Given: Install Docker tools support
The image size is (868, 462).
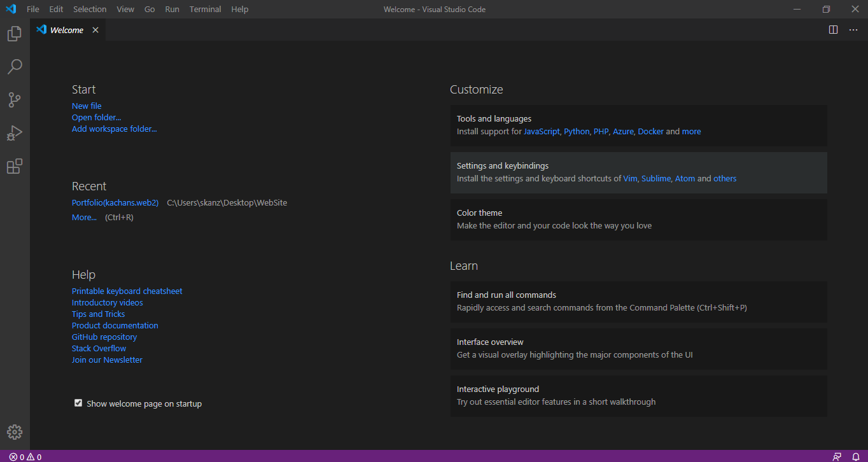Looking at the screenshot, I should 650,131.
